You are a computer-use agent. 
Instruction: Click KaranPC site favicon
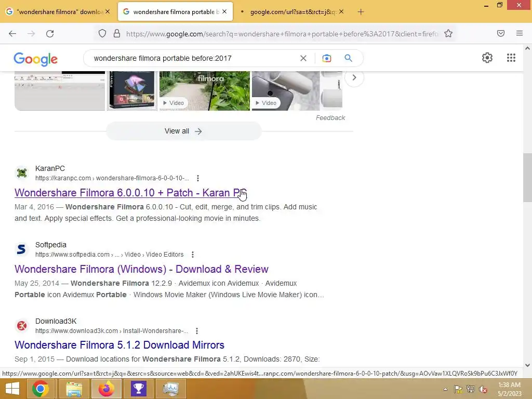(22, 173)
